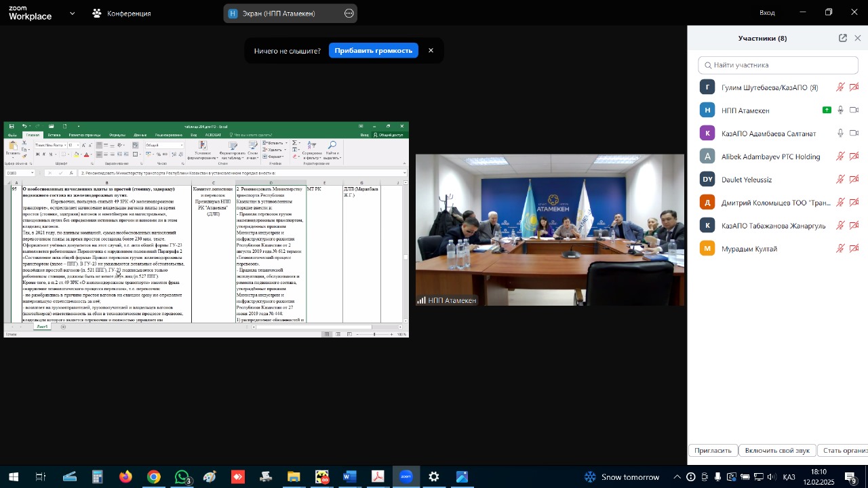Image resolution: width=868 pixels, height=488 pixels.
Task: Launch Firefox from the taskbar
Action: tap(126, 477)
